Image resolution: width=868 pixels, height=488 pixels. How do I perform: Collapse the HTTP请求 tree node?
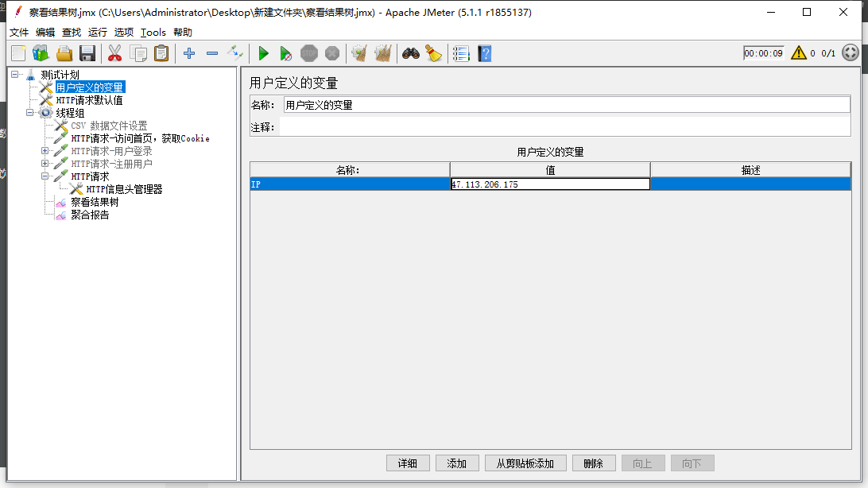pos(45,176)
